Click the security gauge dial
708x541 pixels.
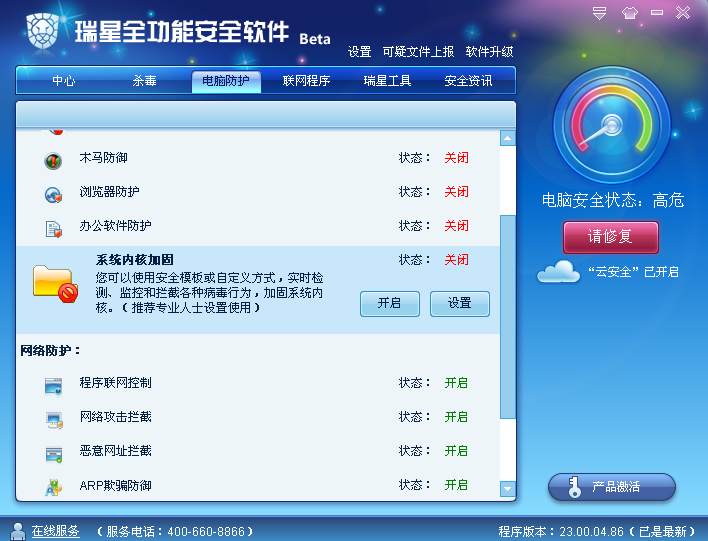point(612,125)
